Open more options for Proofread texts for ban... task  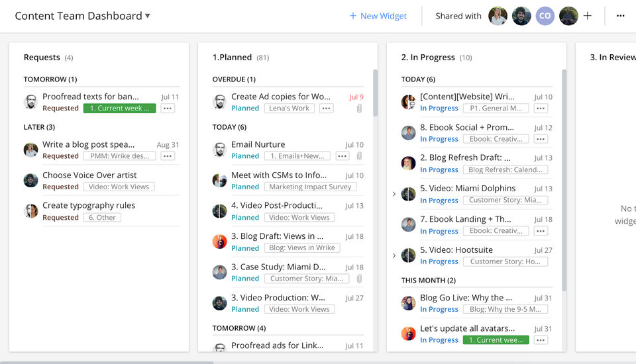(168, 109)
